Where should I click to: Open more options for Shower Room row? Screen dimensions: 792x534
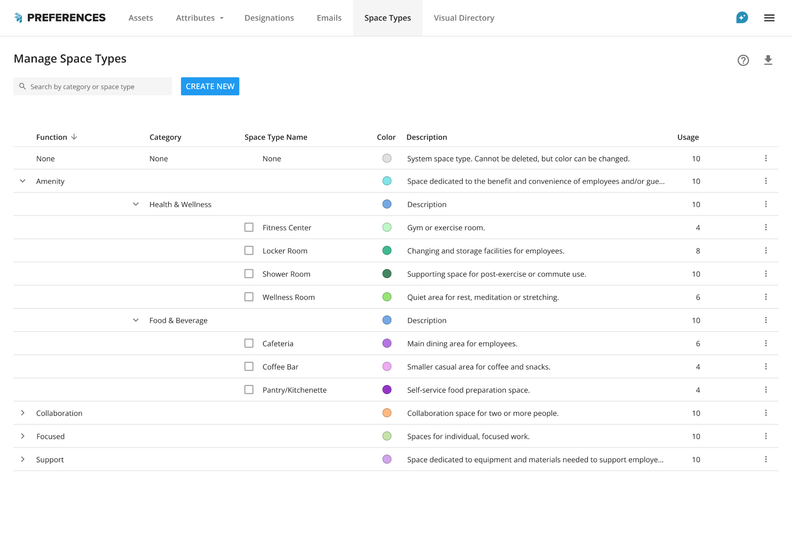(x=766, y=274)
